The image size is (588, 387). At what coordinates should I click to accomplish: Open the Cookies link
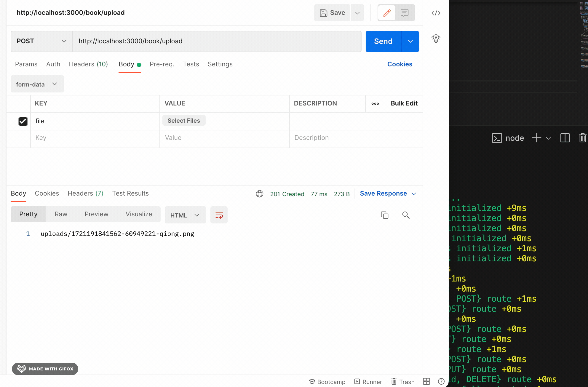click(x=400, y=64)
